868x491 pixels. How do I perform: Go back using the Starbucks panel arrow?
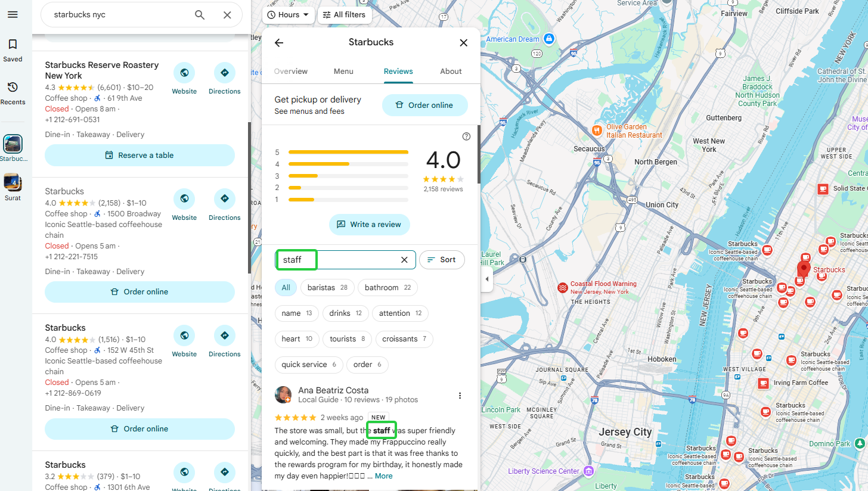point(278,42)
